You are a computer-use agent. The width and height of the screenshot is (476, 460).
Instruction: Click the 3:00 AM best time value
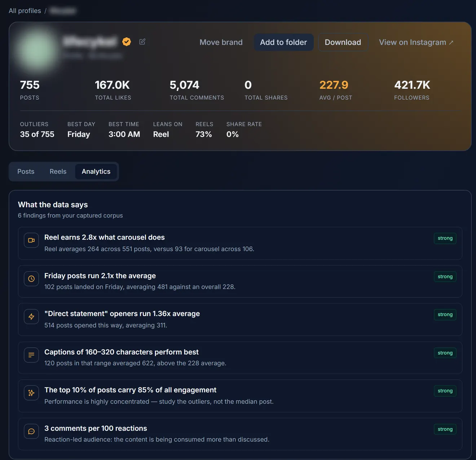click(x=124, y=134)
